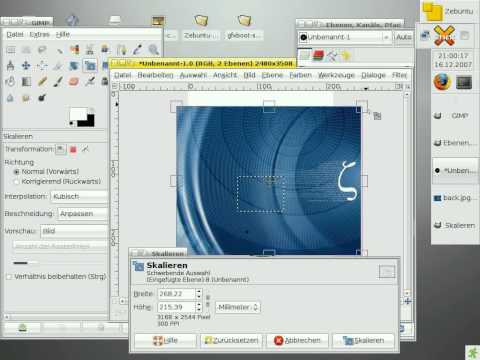Screen dimensions: 480x360
Task: Select the Pencil tool
Action: [42, 81]
